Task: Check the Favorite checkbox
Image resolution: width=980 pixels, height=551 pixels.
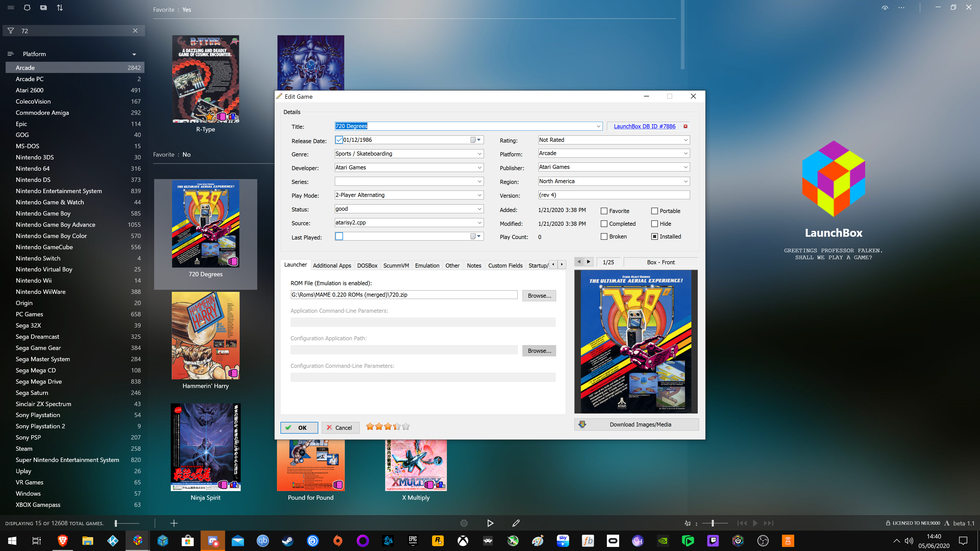Action: (604, 211)
